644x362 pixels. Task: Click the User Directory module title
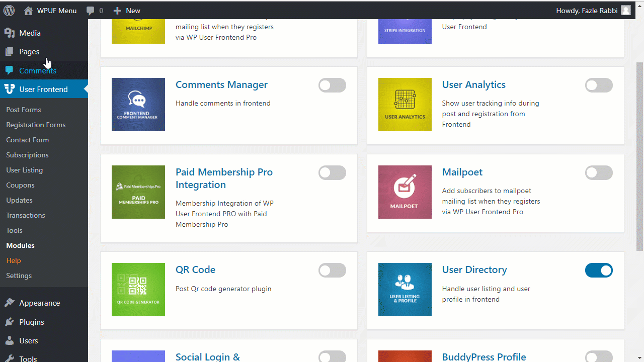click(474, 270)
